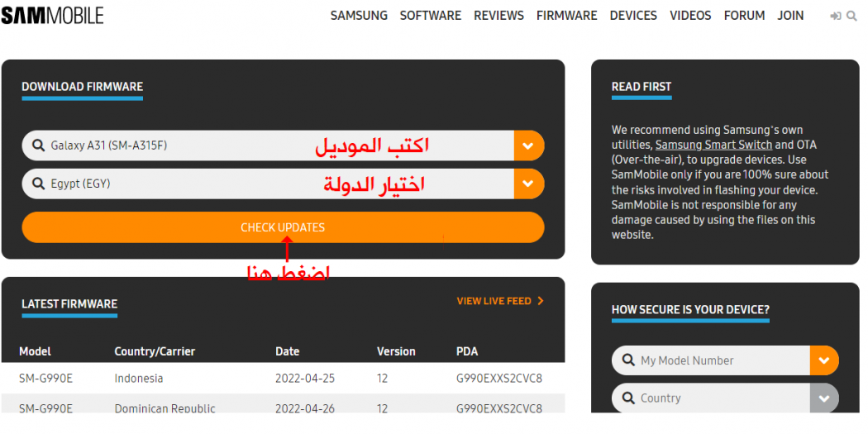The height and width of the screenshot is (434, 868).
Task: Click the Country/Carrier column header
Action: [x=155, y=351]
